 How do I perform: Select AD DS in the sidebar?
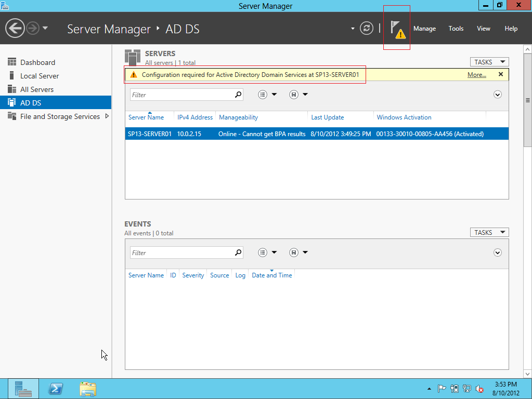click(56, 103)
